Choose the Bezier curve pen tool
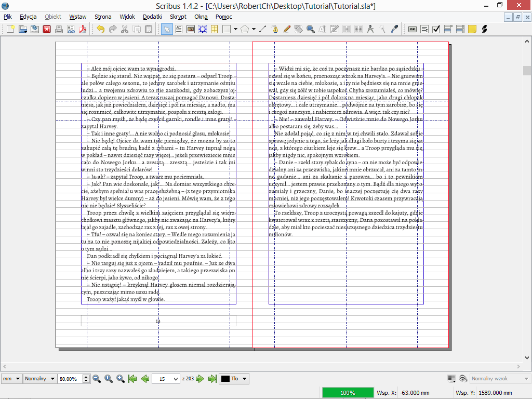532x399 pixels. [x=274, y=29]
